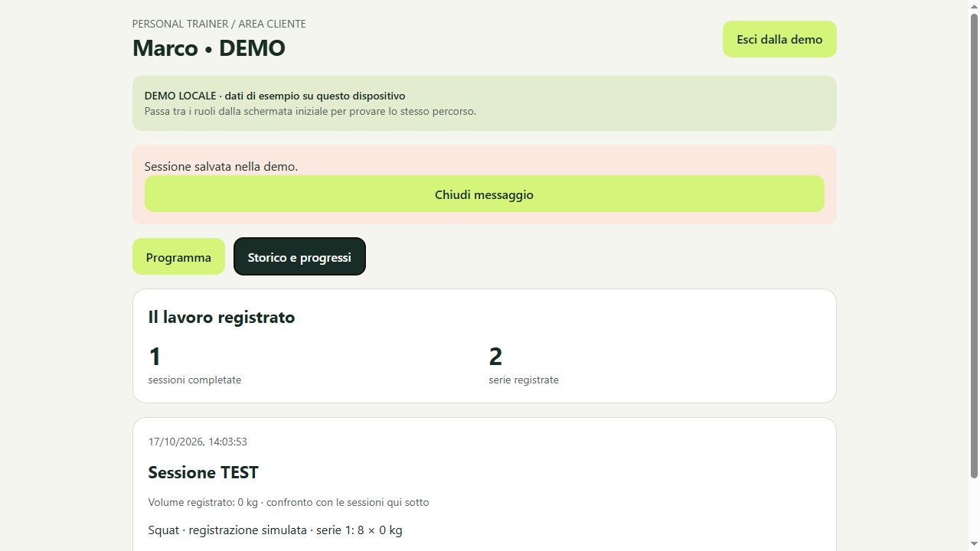Click the PERSONAL TRAINER / AREA CLIENTE breadcrumb
Image resolution: width=980 pixels, height=551 pixels.
tap(219, 24)
